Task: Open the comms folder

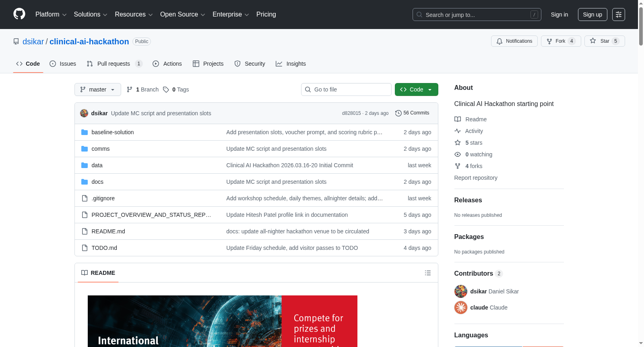Action: (x=101, y=149)
